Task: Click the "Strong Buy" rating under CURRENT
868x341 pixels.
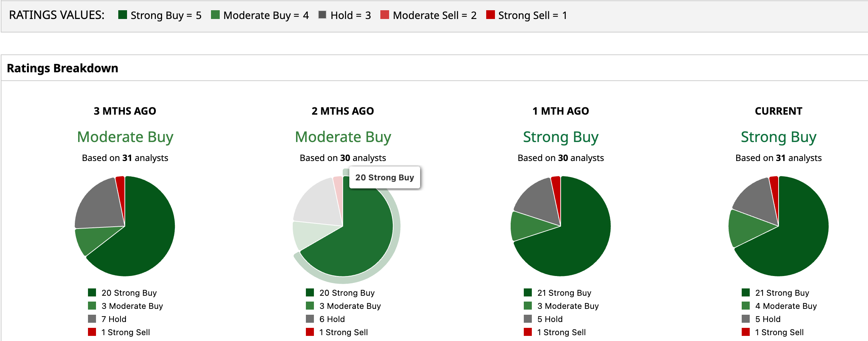Action: pos(778,137)
